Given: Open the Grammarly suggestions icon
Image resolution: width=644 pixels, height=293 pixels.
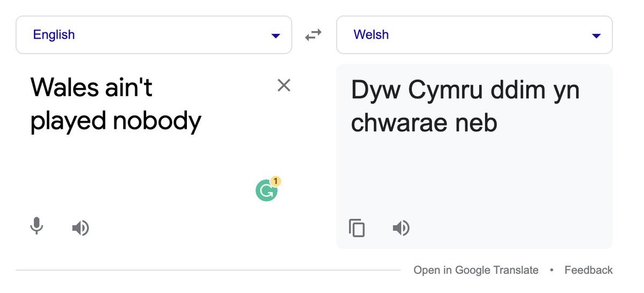Looking at the screenshot, I should click(266, 191).
